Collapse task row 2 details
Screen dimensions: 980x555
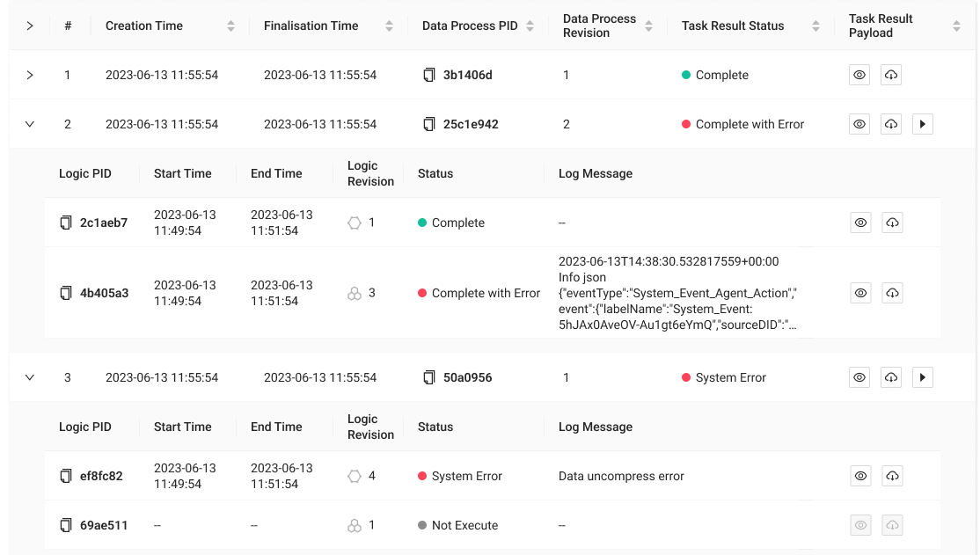point(30,125)
